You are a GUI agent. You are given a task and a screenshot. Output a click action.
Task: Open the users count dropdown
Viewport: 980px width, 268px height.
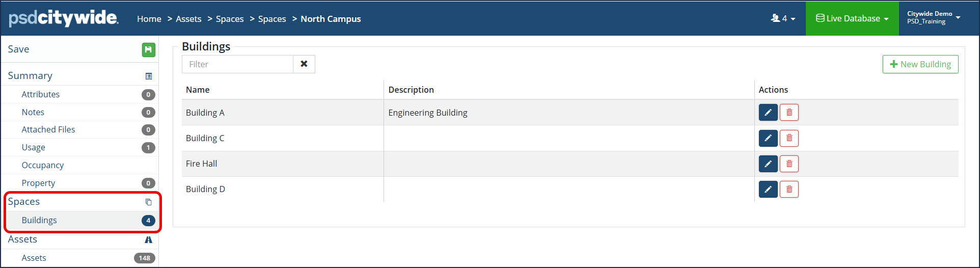coord(783,18)
